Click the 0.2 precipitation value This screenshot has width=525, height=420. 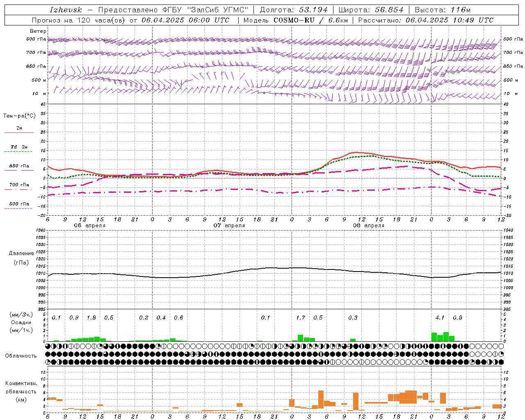click(x=144, y=317)
